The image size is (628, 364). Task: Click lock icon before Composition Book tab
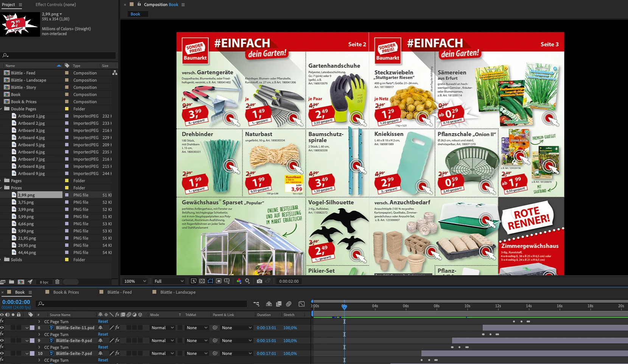139,4
